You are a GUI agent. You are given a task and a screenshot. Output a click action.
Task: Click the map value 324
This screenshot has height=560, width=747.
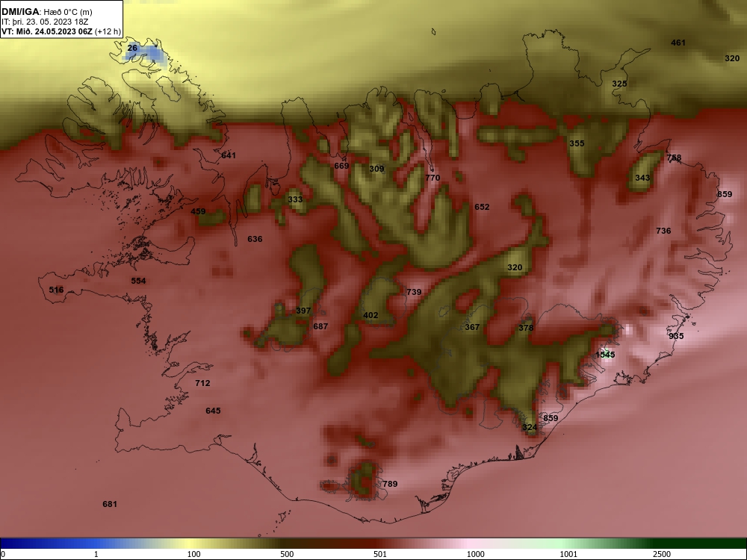530,428
